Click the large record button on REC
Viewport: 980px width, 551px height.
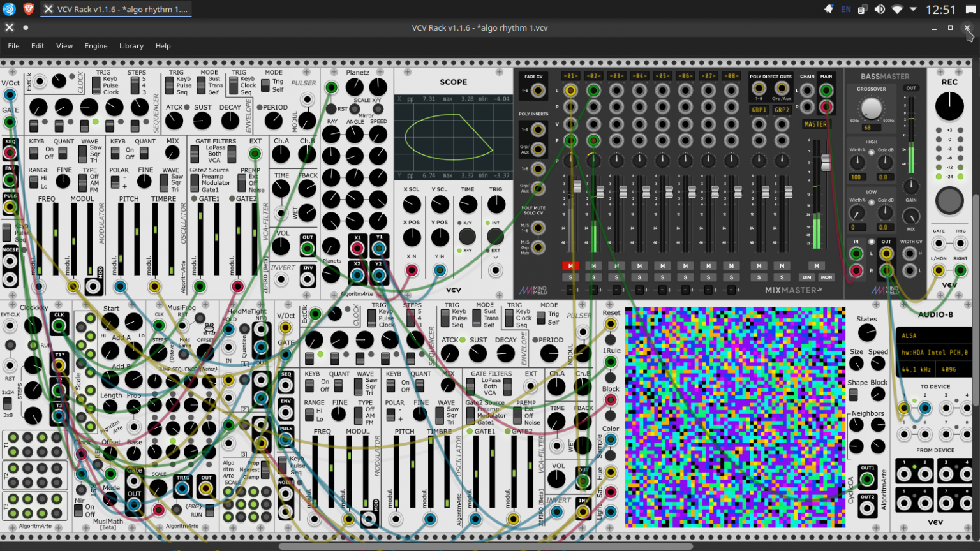(x=949, y=200)
